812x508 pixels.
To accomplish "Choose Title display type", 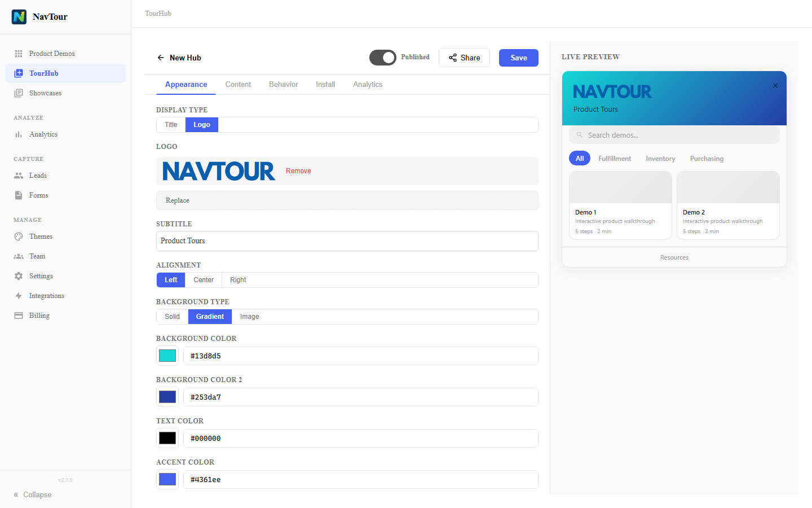I will [x=171, y=125].
